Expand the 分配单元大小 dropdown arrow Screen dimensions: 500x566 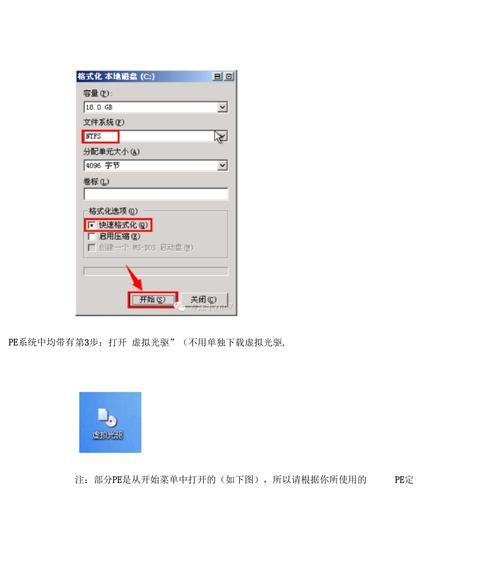[x=222, y=165]
